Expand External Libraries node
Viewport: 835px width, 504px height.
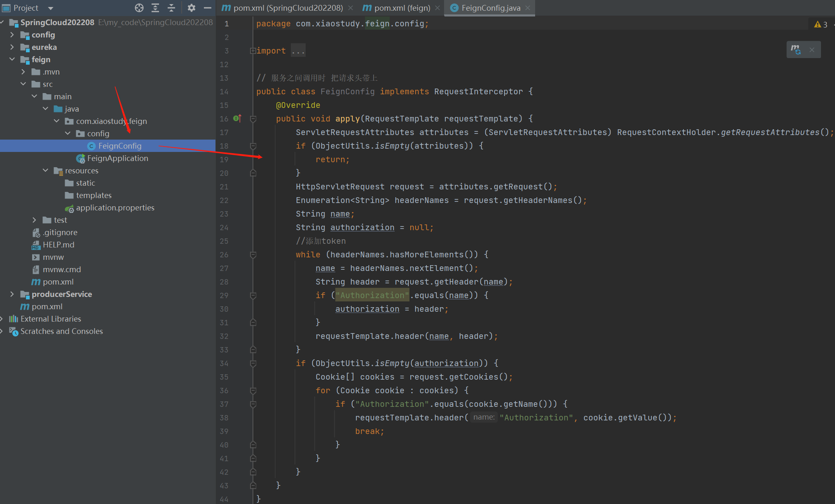tap(2, 319)
